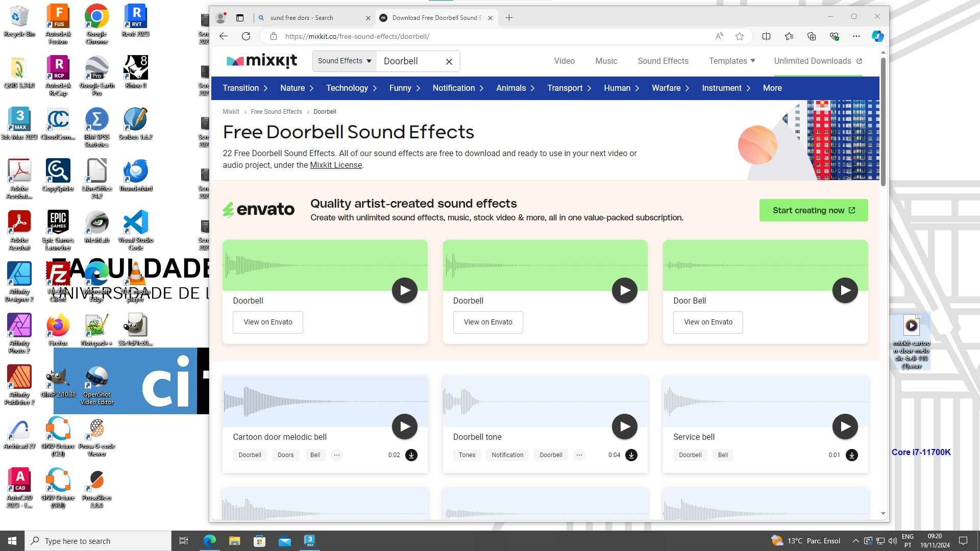Expand the Templates menu

732,61
